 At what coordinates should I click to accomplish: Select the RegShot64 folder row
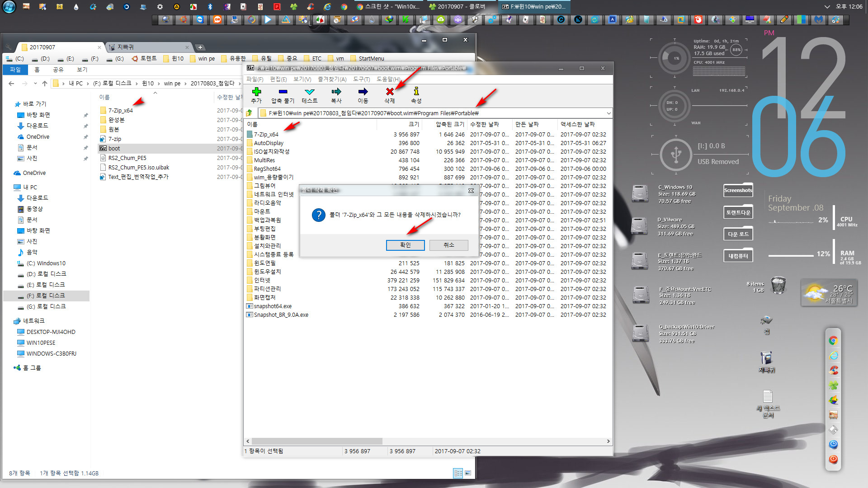point(267,169)
